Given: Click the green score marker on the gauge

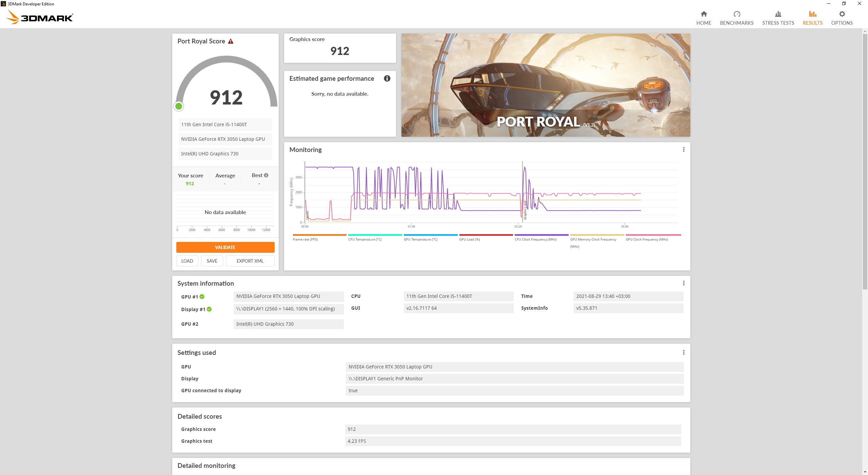Looking at the screenshot, I should click(x=179, y=106).
